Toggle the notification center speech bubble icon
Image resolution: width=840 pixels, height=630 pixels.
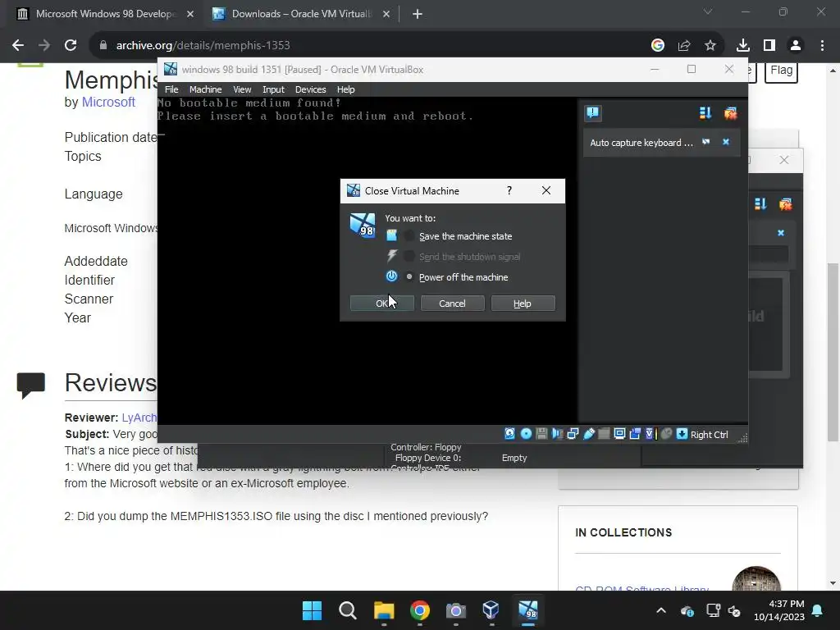point(592,112)
